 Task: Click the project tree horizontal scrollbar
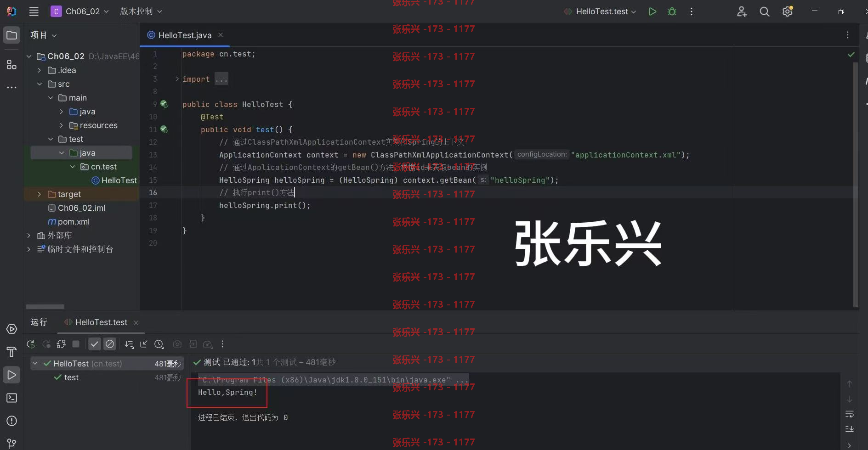[x=45, y=307]
